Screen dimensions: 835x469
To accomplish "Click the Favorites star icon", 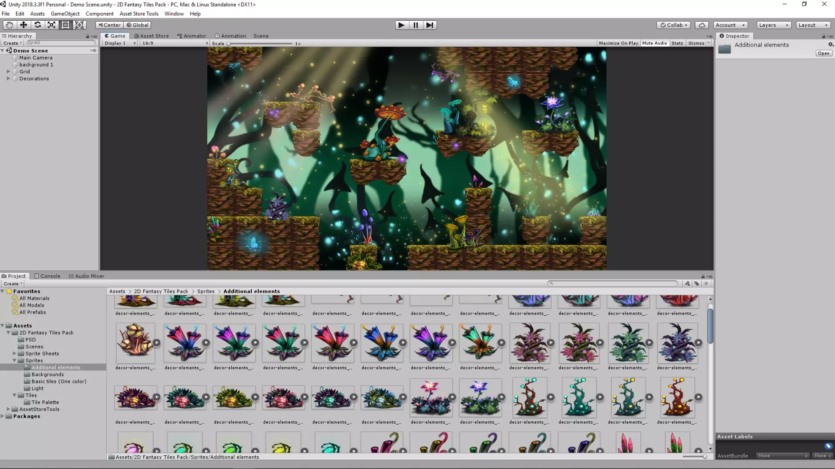I will [9, 291].
